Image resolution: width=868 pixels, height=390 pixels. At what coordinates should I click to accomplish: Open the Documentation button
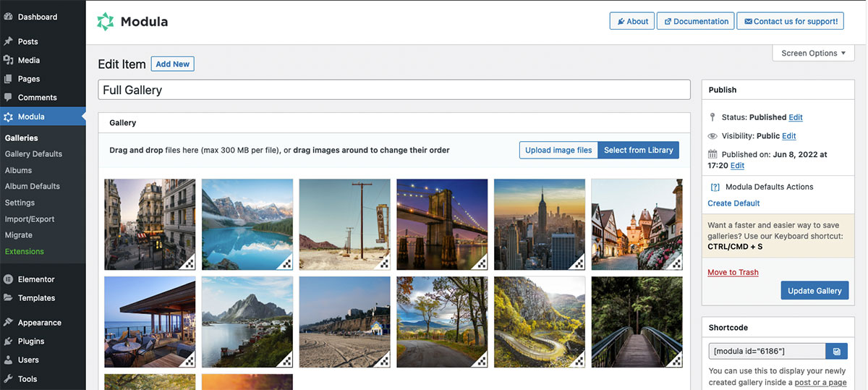pos(696,21)
